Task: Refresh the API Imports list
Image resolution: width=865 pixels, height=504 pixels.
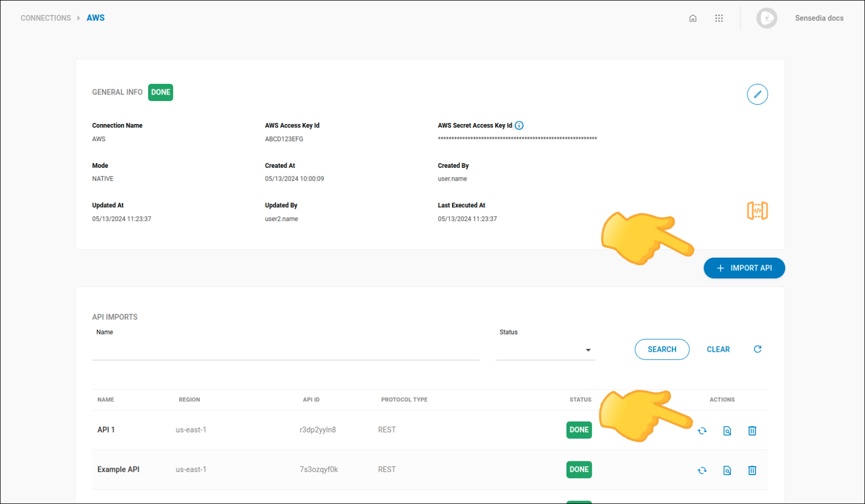Action: coord(757,349)
